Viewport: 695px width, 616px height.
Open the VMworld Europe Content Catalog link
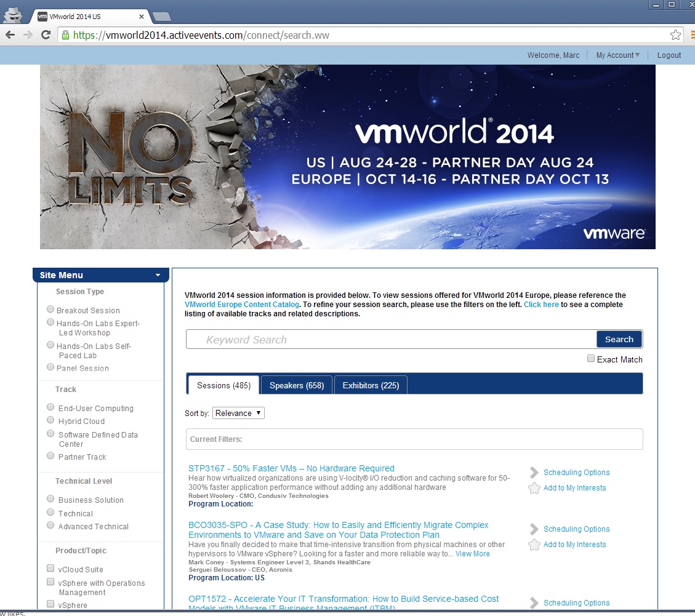pyautogui.click(x=242, y=305)
